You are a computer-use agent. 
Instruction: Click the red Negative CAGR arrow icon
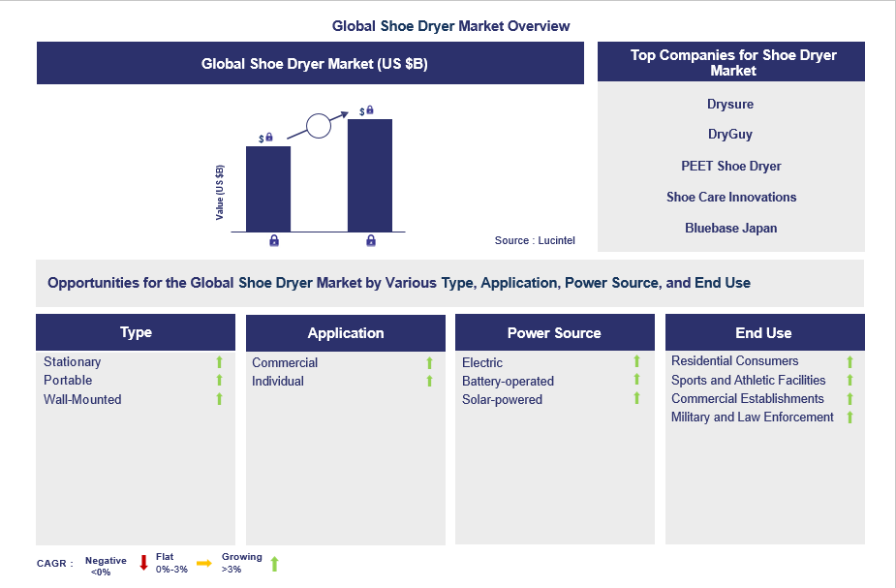[x=142, y=562]
